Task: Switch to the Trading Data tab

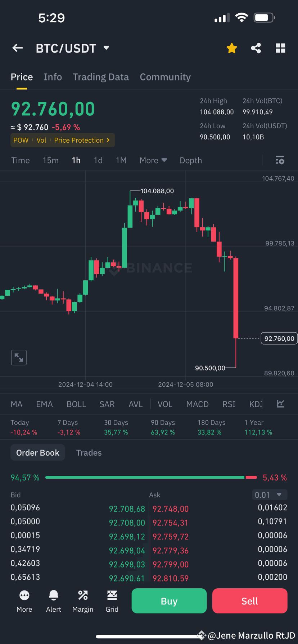Action: click(x=101, y=77)
